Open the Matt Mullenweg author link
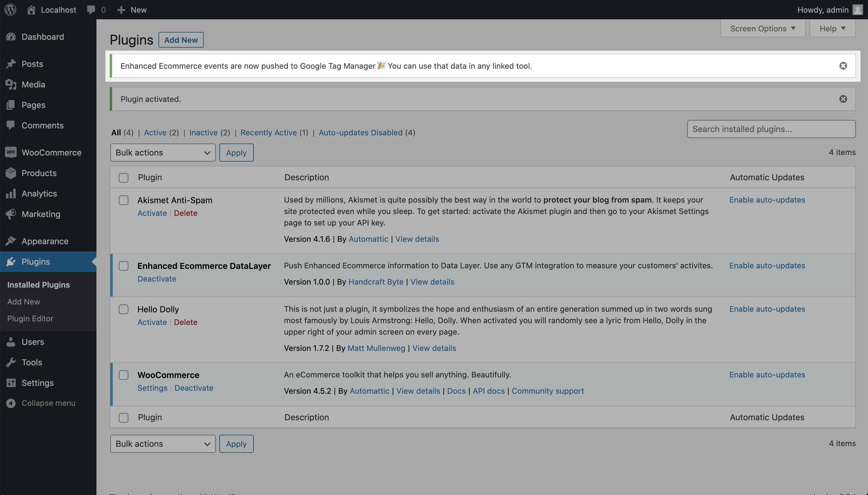 click(x=376, y=348)
